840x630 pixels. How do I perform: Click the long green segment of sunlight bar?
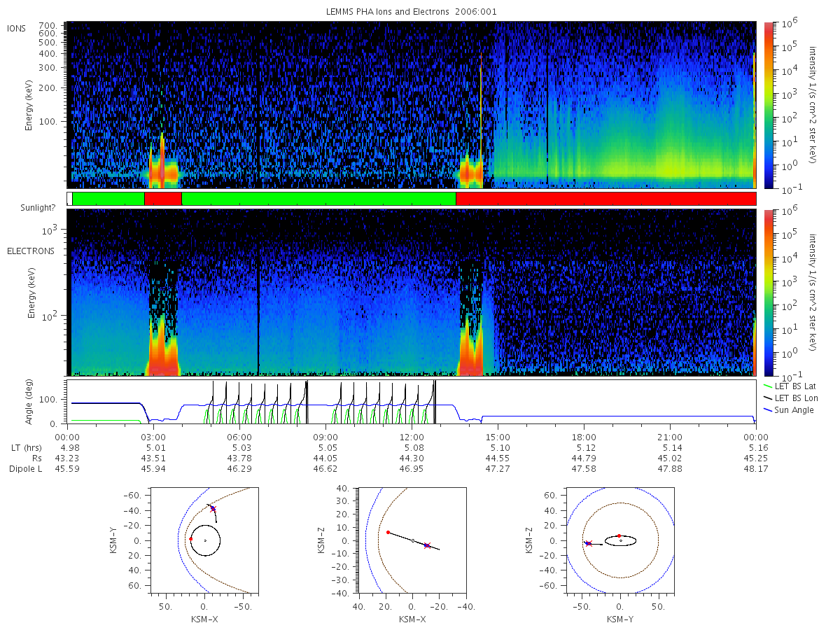(x=318, y=199)
